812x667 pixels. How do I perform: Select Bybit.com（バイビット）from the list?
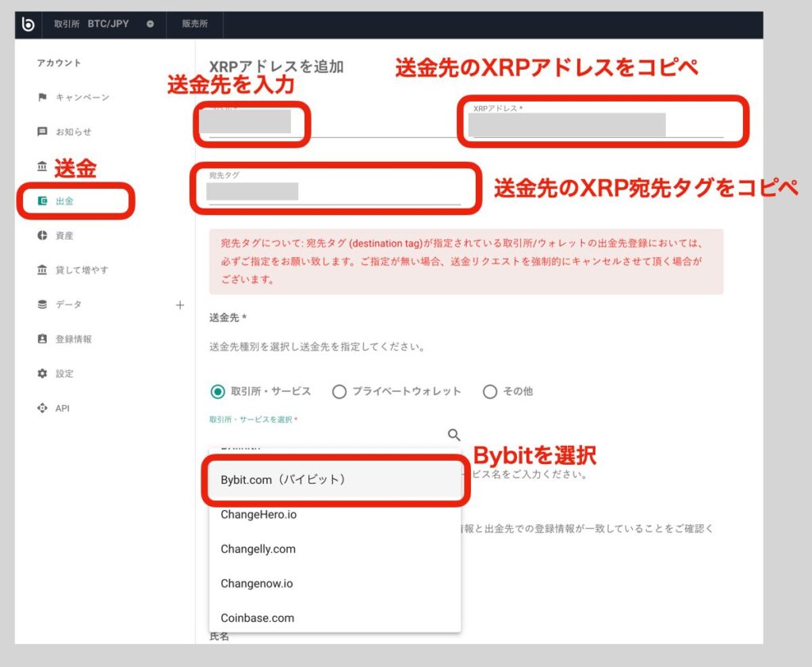(x=281, y=479)
